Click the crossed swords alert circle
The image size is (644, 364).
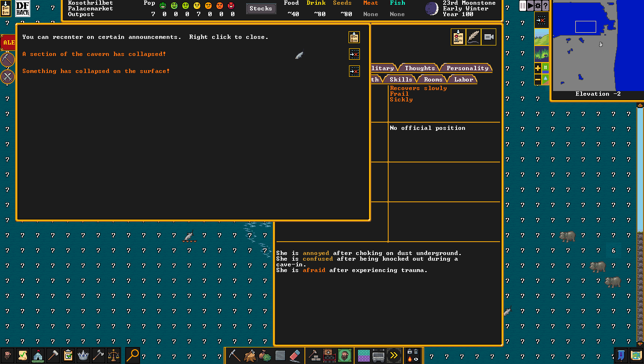(x=8, y=76)
